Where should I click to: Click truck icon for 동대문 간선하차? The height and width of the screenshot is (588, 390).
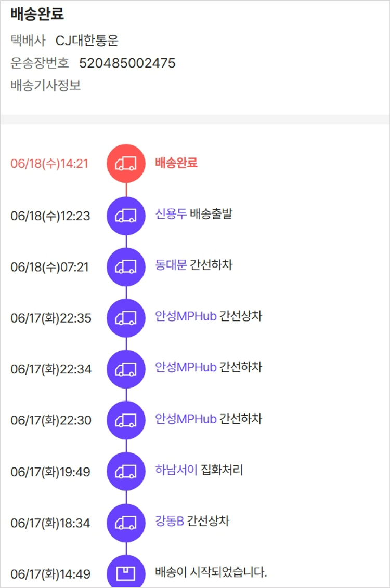[x=126, y=267]
